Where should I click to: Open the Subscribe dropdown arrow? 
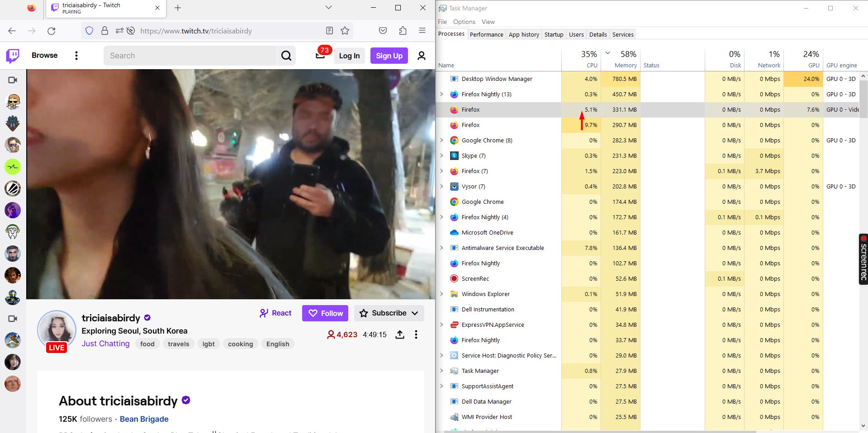[x=415, y=313]
